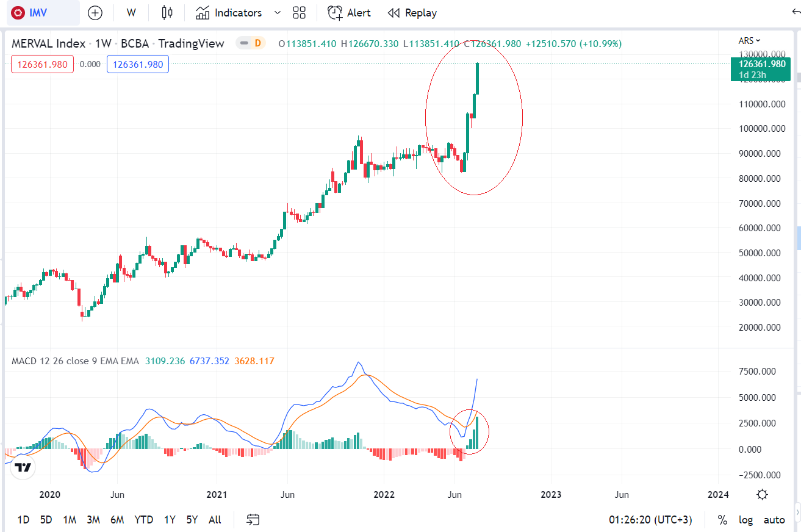Start bar Replay mode
The height and width of the screenshot is (532, 801).
tap(412, 13)
